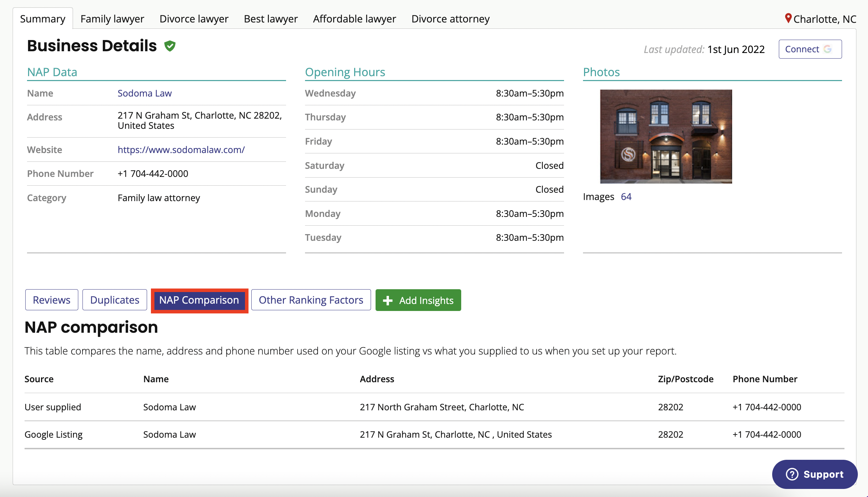868x497 pixels.
Task: Open the Best lawyer tab
Action: [271, 19]
